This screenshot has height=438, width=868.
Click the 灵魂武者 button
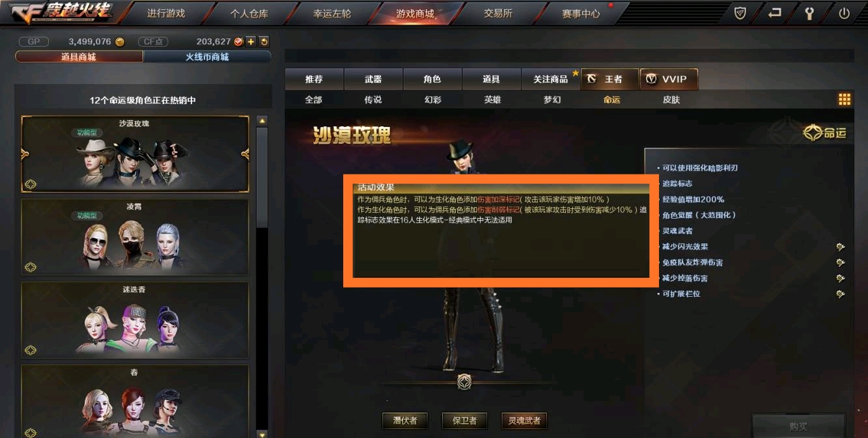pos(524,420)
